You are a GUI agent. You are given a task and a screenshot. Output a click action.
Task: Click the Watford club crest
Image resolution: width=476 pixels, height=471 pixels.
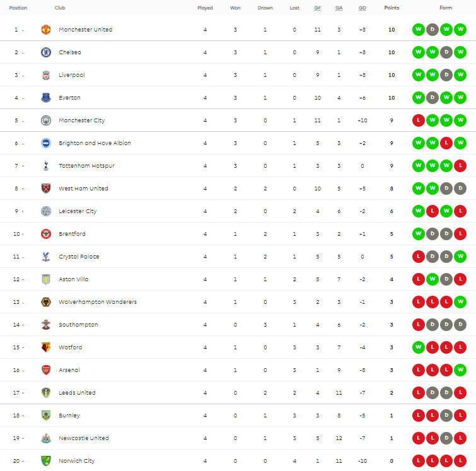tap(46, 347)
